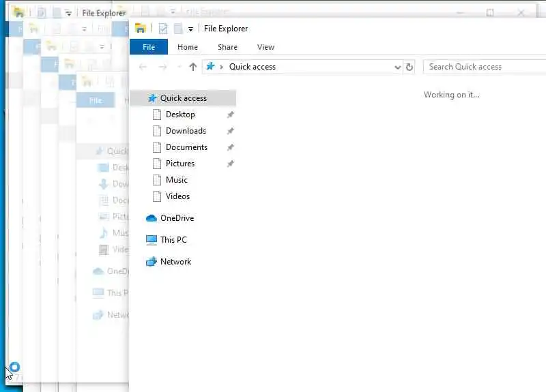Switch to the Share ribbon tab
Screen dimensions: 546x392
[227, 47]
